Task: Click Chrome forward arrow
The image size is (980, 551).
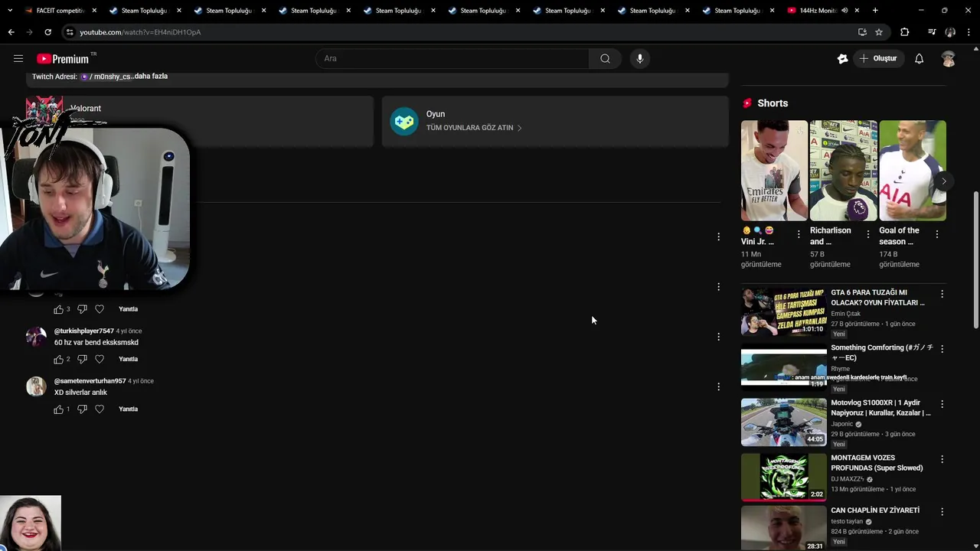Action: pos(29,32)
